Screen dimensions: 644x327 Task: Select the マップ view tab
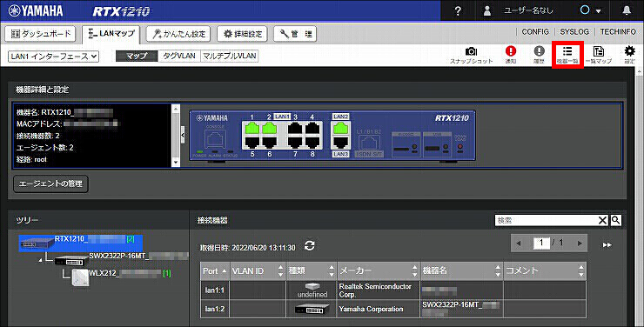137,57
